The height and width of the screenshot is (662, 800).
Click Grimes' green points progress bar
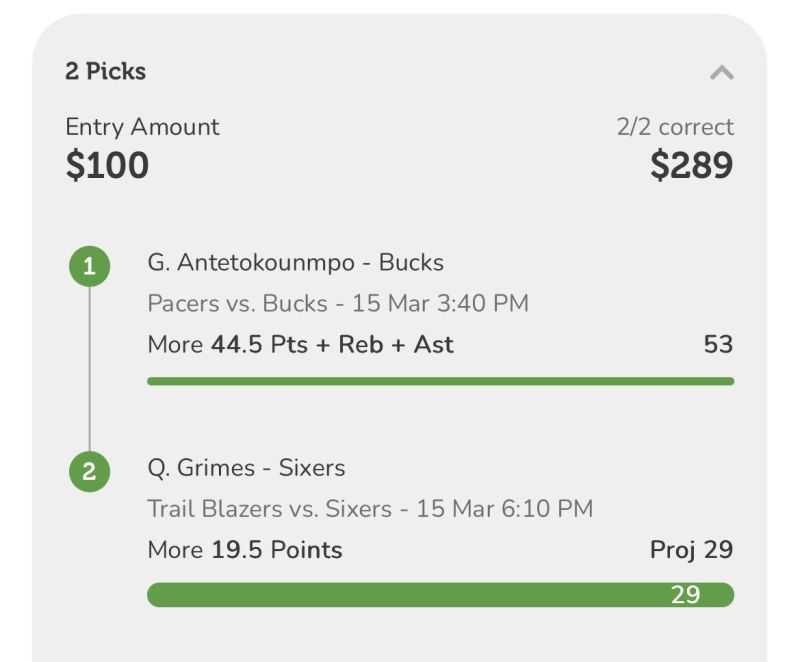point(400,595)
